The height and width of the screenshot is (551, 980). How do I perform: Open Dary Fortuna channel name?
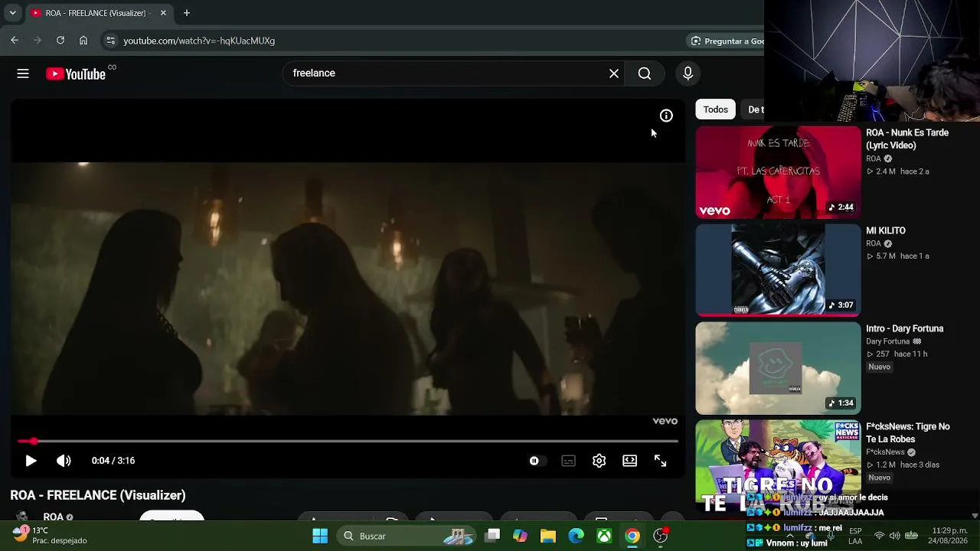(x=887, y=341)
